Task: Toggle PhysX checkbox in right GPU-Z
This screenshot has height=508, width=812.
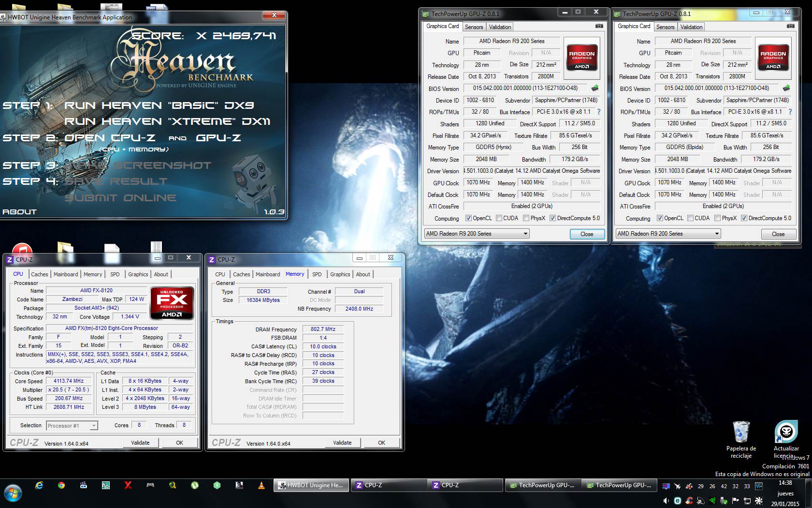Action: tap(717, 218)
